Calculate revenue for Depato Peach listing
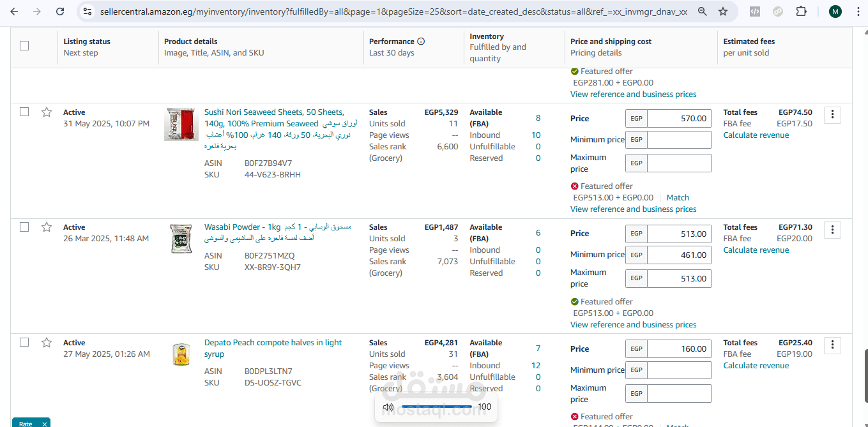The image size is (868, 427). pos(756,366)
